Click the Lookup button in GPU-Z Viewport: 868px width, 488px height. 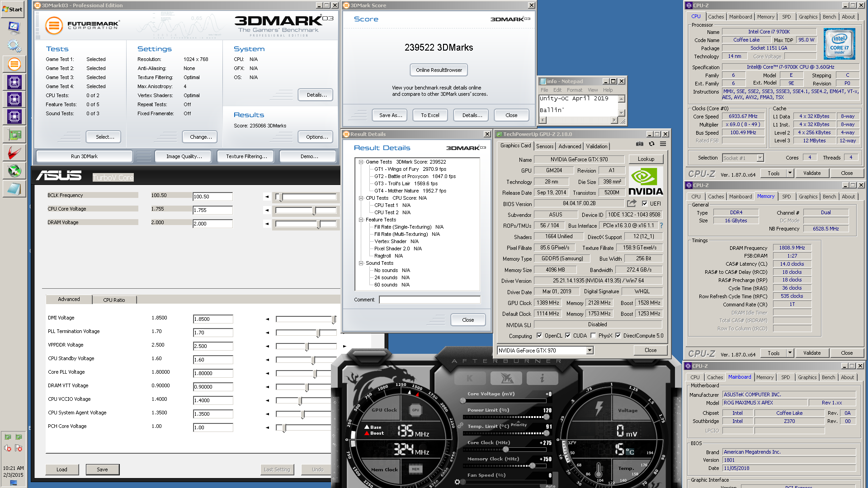(x=646, y=159)
